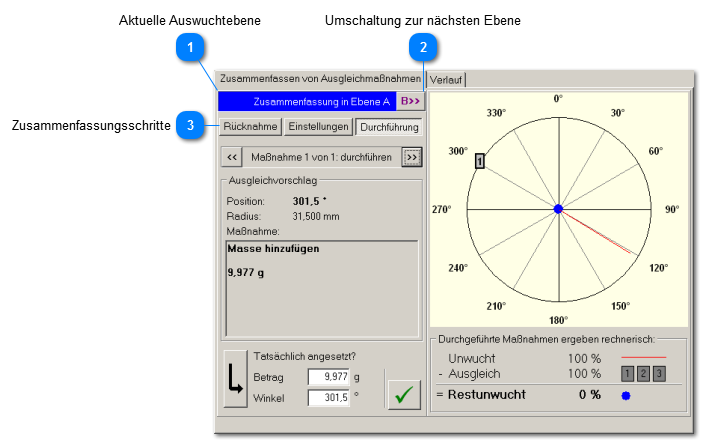This screenshot has width=703, height=443.
Task: Click legend square 2 under Ausgleich
Action: (642, 373)
